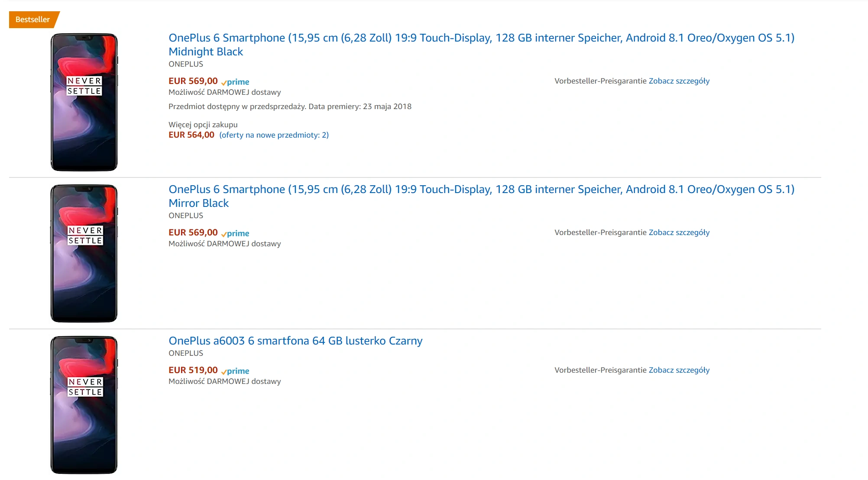Click the EUR 569,00 price of Midnight Black

[193, 81]
